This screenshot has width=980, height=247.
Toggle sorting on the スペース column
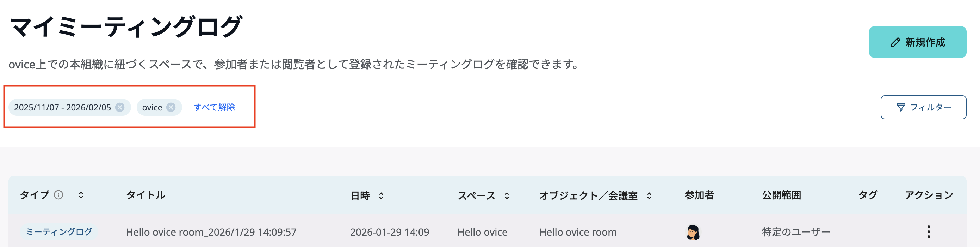point(507,195)
